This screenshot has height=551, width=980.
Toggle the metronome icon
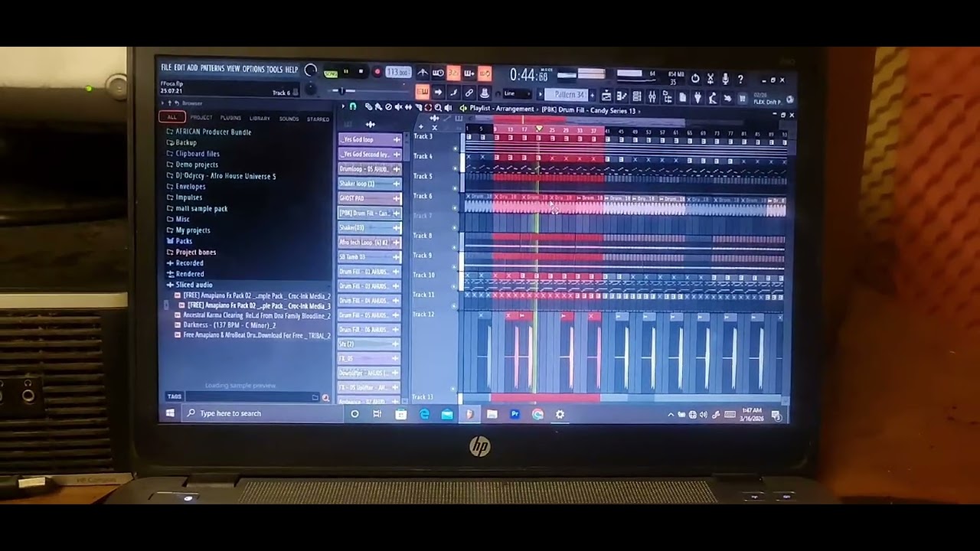[x=423, y=73]
